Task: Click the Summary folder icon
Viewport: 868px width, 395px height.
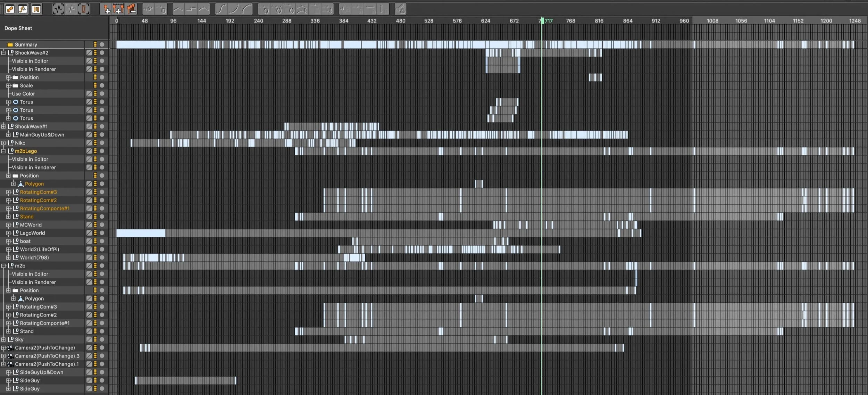Action: pos(10,44)
